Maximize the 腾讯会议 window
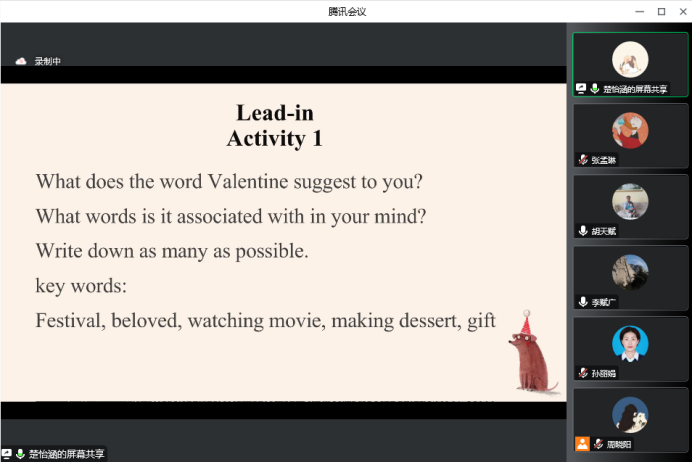The width and height of the screenshot is (692, 462). (661, 11)
